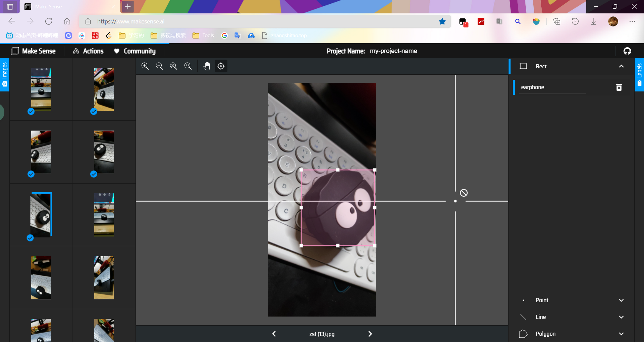This screenshot has height=342, width=644.
Task: Open the zhangshitao.top bookmark
Action: click(284, 36)
